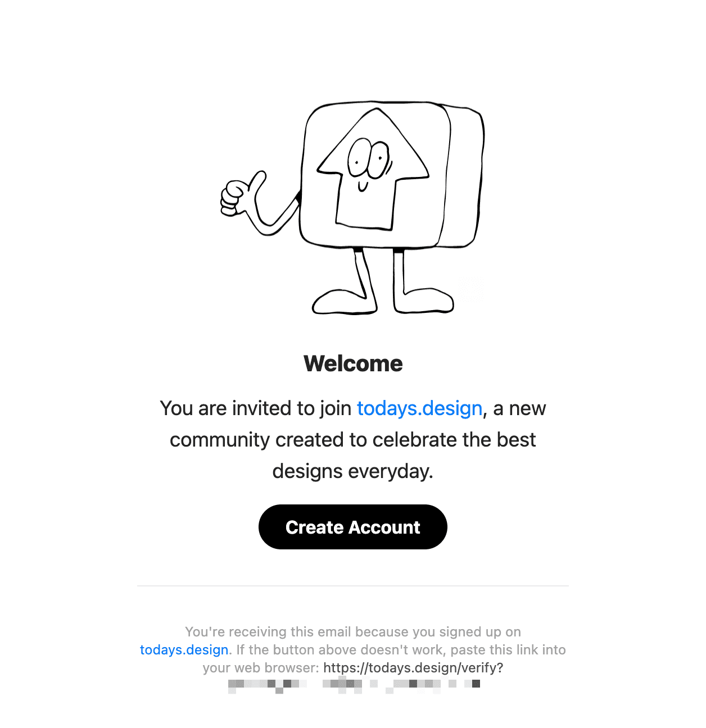Click the text "designs everyday."
706x728 pixels.
pyautogui.click(x=353, y=471)
